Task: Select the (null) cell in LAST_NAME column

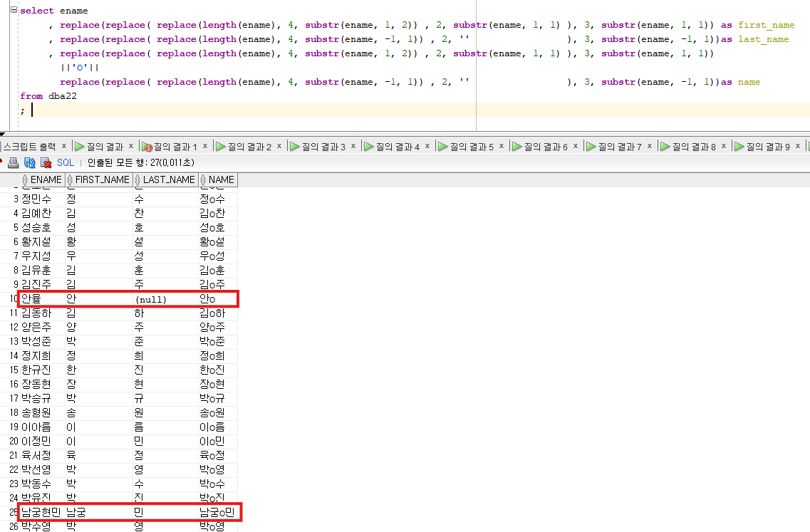Action: pyautogui.click(x=151, y=300)
